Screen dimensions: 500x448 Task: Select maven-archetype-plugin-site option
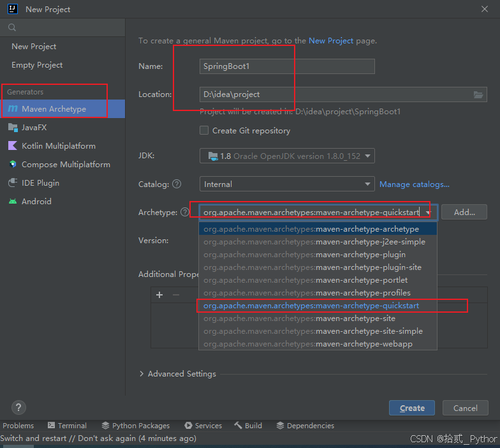318,267
